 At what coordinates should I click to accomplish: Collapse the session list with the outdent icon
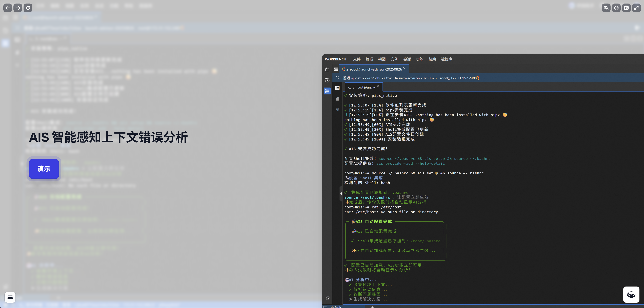pos(336,69)
